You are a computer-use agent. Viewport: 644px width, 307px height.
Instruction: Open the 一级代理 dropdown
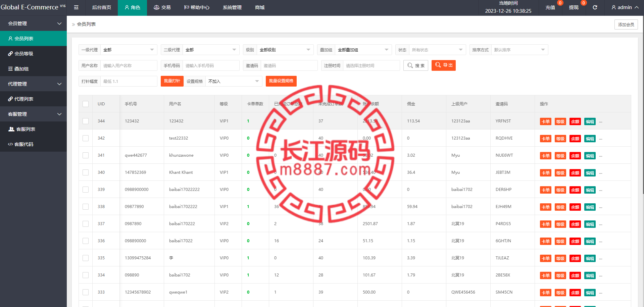click(129, 50)
